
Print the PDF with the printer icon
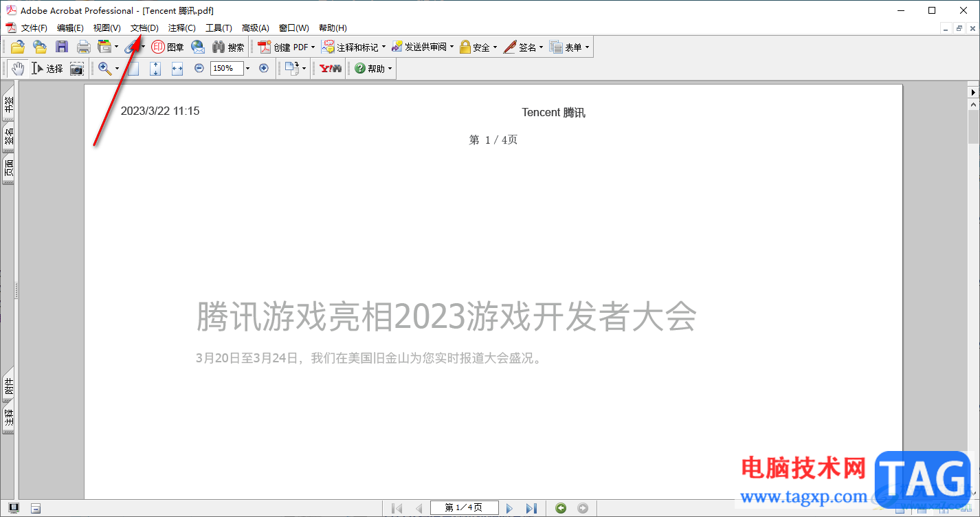pos(84,47)
